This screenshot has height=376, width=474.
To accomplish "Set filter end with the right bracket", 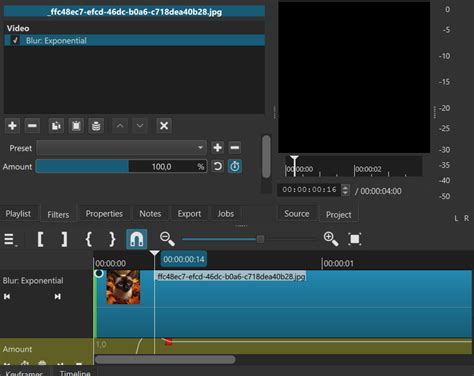I will point(64,239).
